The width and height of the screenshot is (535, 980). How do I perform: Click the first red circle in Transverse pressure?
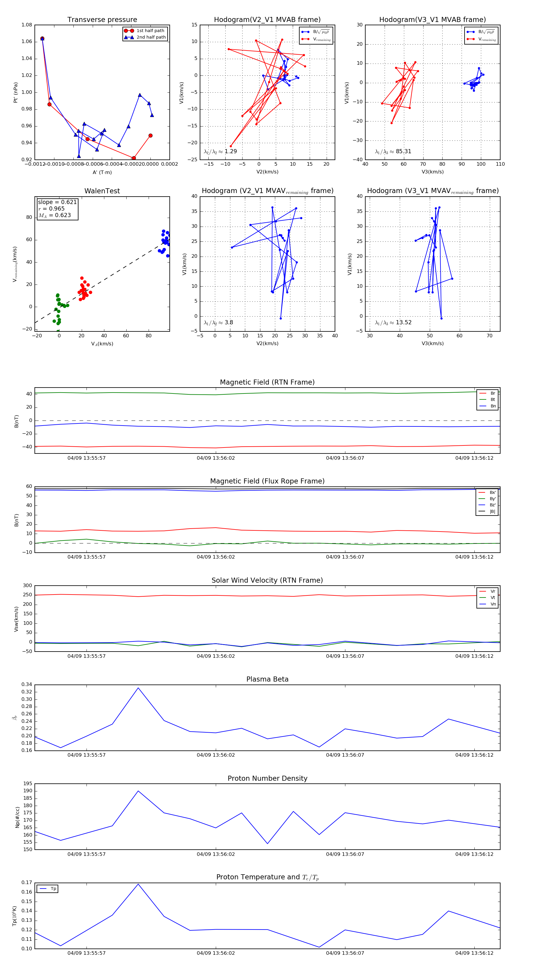42,38
